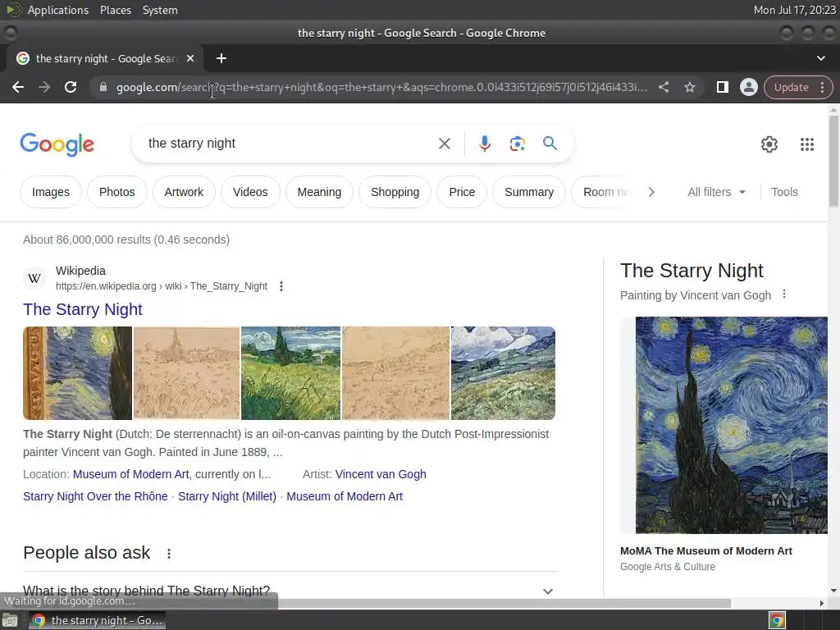This screenshot has width=840, height=630.
Task: Open Chrome side panel
Action: 722,87
